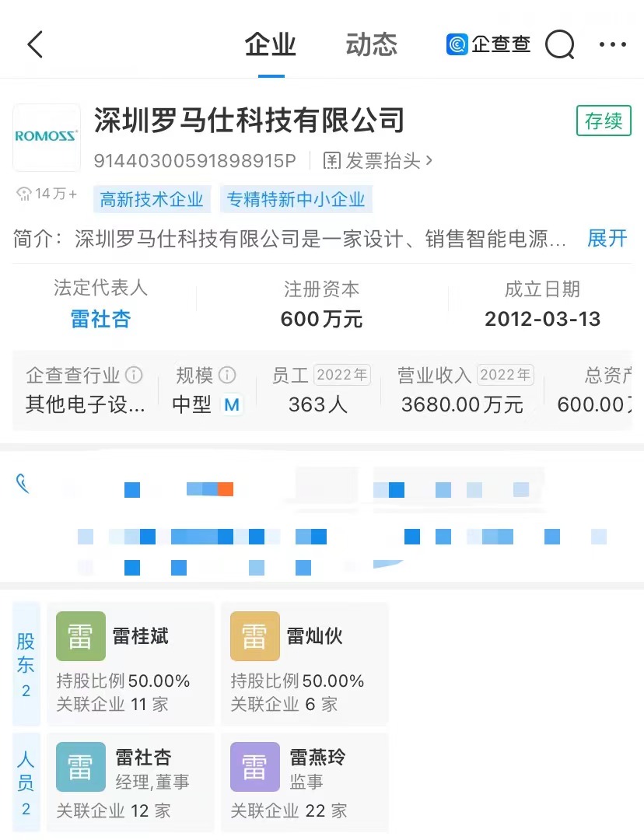This screenshot has height=840, width=644.
Task: Switch to the 动态 tab
Action: (371, 44)
